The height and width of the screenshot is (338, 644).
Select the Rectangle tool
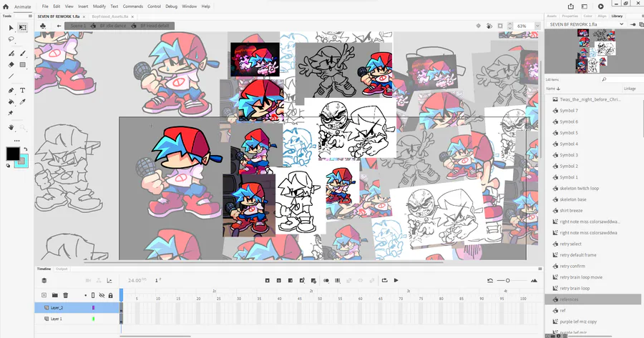[23, 64]
